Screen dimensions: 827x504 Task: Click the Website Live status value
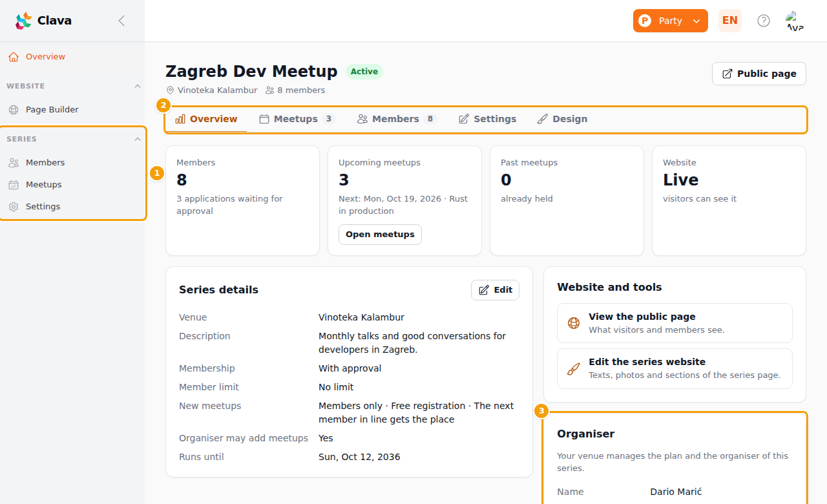(681, 180)
